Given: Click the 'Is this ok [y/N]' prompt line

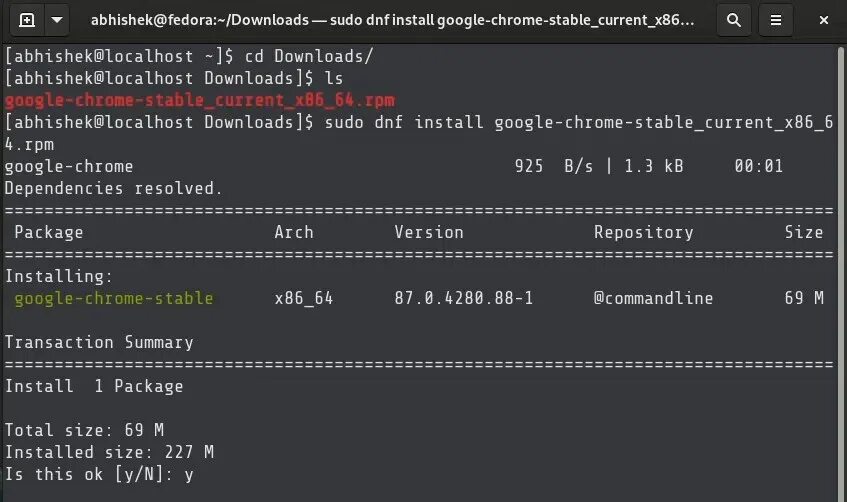Looking at the screenshot, I should [x=99, y=474].
